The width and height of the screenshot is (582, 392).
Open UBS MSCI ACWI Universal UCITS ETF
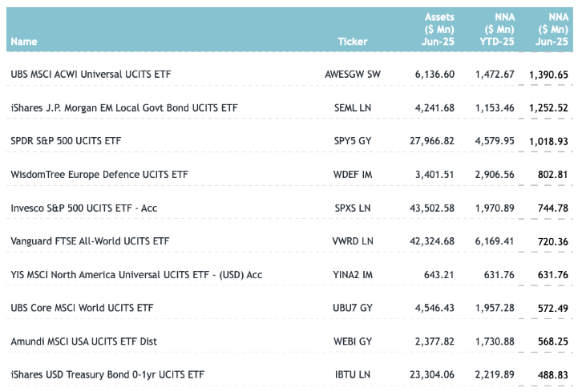pos(91,75)
